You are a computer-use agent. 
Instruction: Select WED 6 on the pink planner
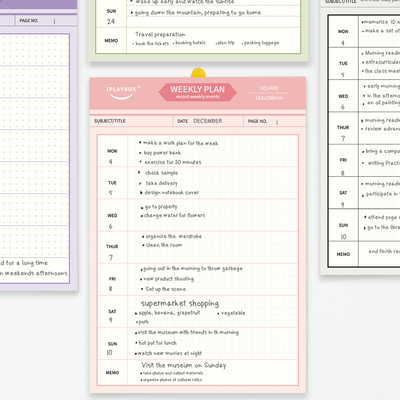pyautogui.click(x=112, y=221)
